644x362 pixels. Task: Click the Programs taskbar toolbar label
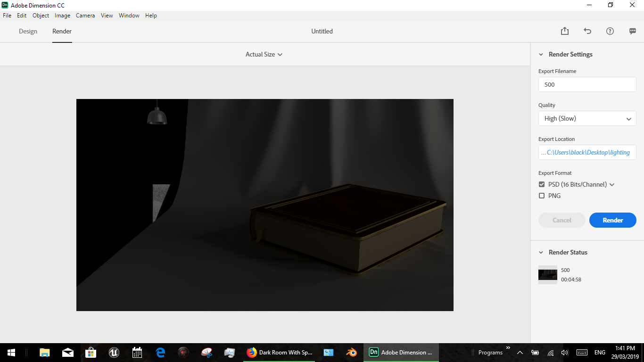pos(490,352)
